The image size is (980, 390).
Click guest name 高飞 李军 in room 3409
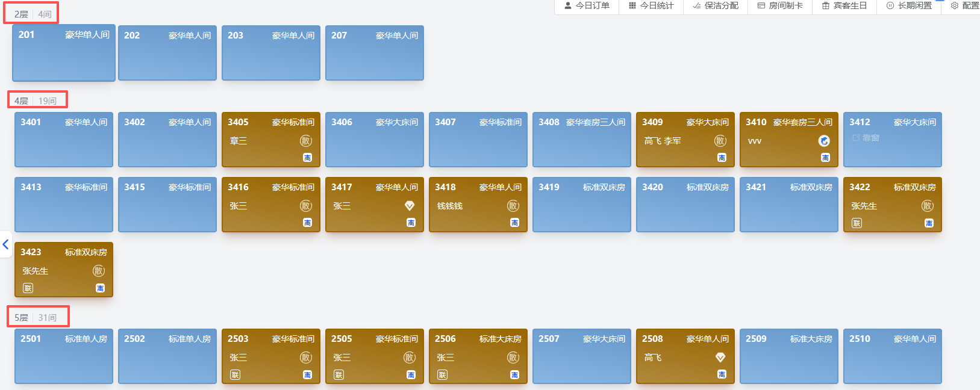[x=663, y=141]
